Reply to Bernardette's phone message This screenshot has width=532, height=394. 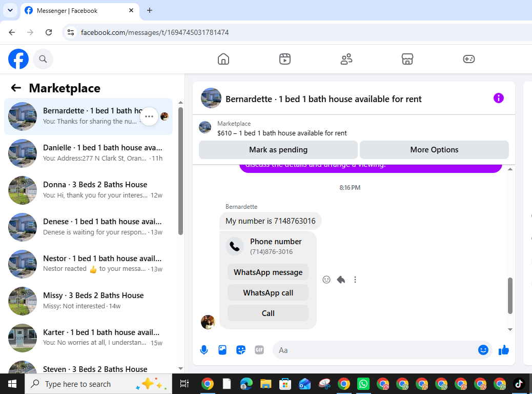pyautogui.click(x=341, y=280)
